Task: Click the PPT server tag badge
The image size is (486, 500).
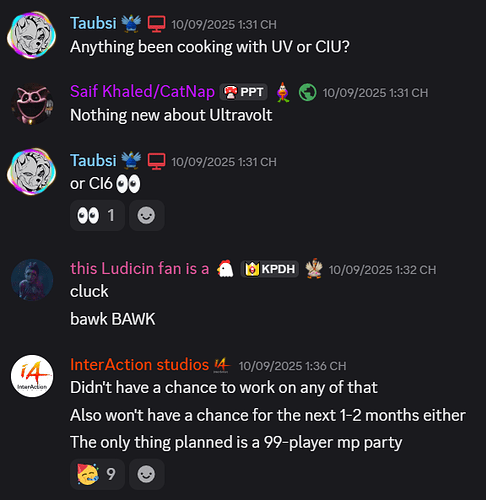Action: [x=244, y=92]
